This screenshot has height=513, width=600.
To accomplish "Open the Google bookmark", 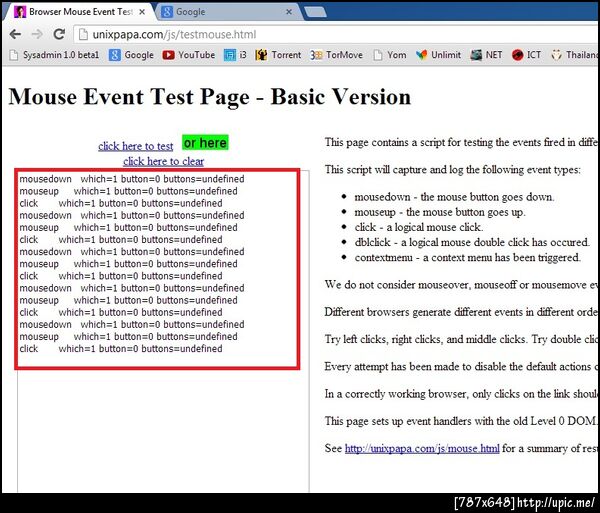I will pyautogui.click(x=131, y=55).
